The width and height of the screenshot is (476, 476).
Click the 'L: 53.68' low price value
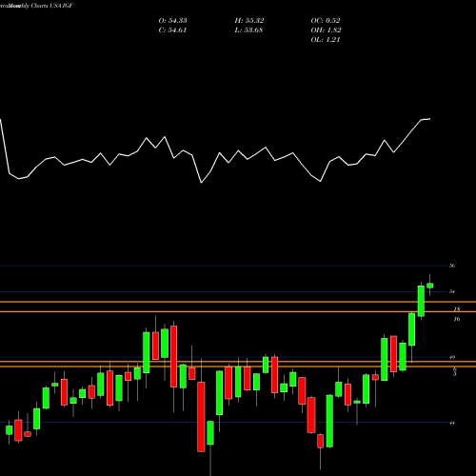coord(249,30)
